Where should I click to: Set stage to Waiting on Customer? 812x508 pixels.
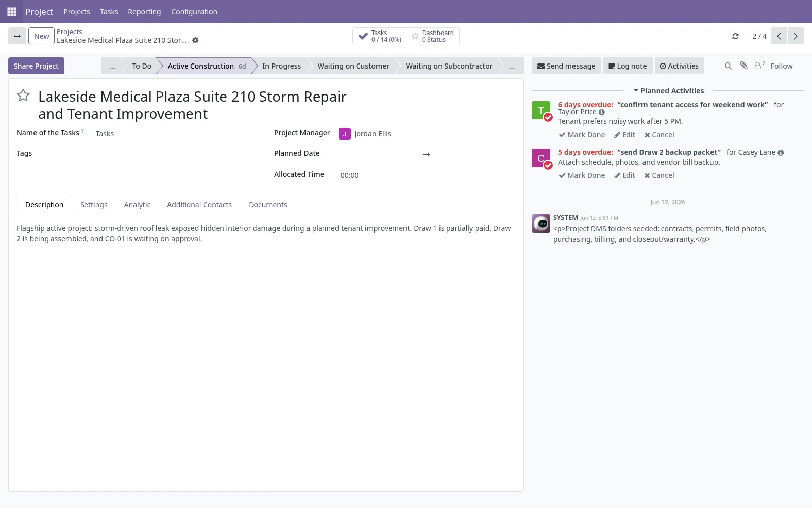coord(353,66)
